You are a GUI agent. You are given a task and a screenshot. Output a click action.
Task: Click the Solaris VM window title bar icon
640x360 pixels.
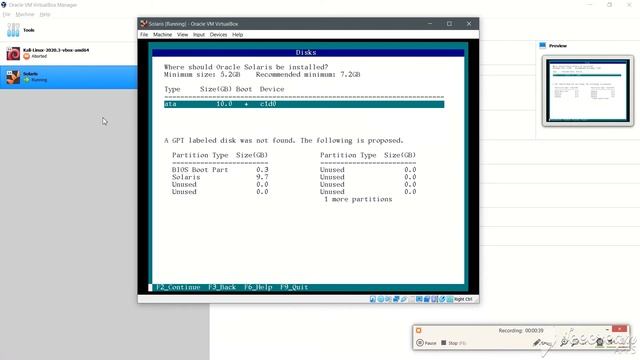pos(143,24)
